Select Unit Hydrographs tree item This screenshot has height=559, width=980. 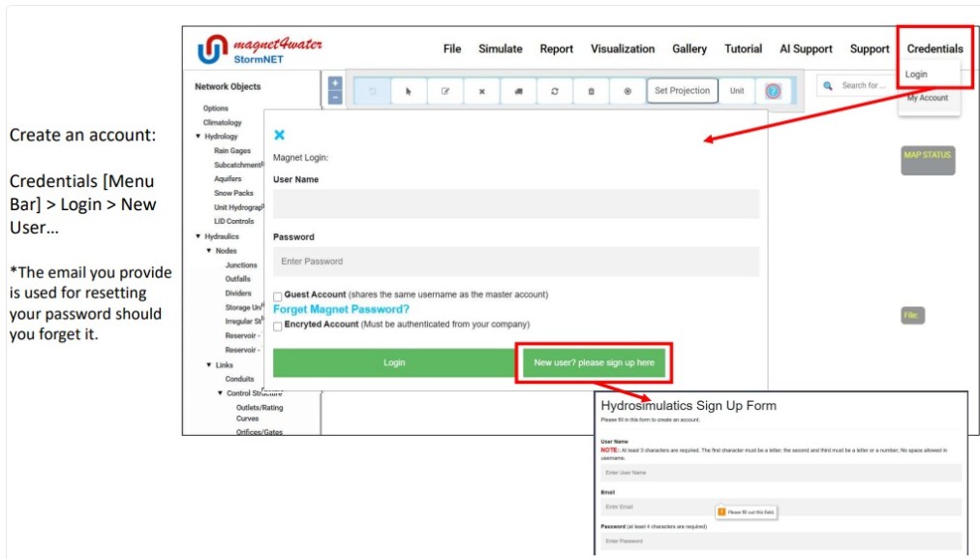coord(239,207)
